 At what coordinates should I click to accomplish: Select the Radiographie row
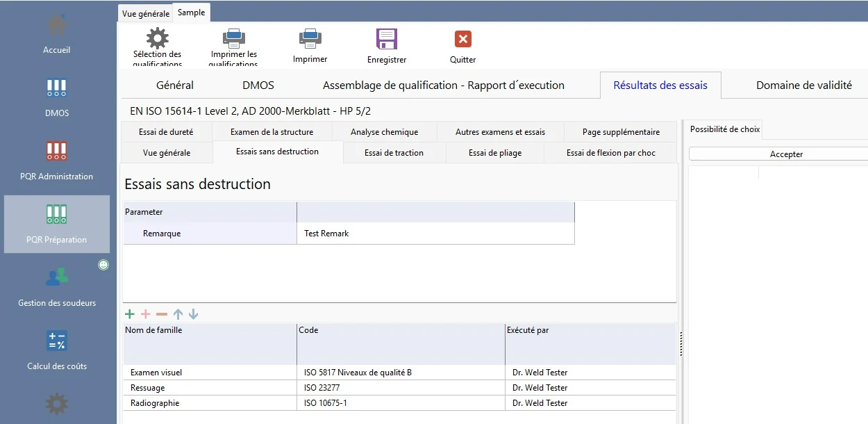tap(399, 403)
